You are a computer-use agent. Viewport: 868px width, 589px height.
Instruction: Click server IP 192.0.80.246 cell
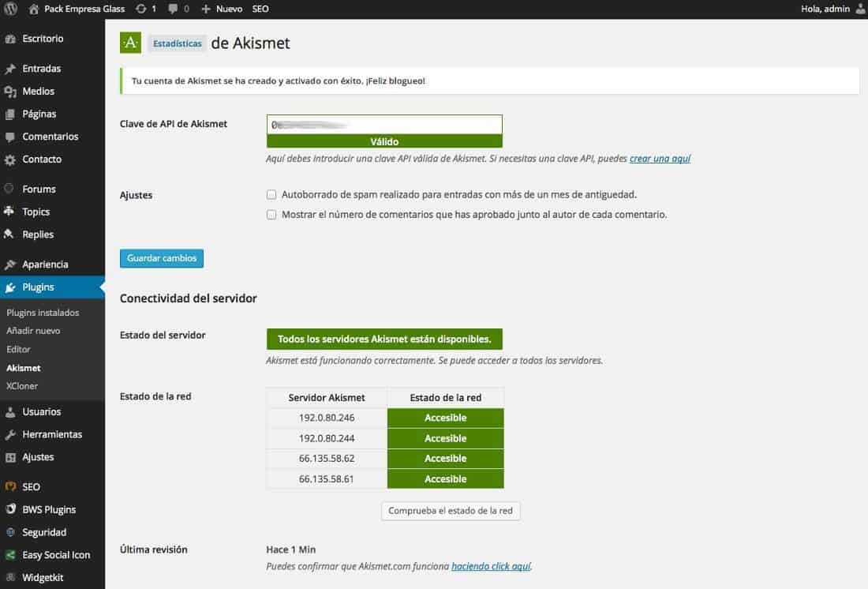(x=327, y=418)
